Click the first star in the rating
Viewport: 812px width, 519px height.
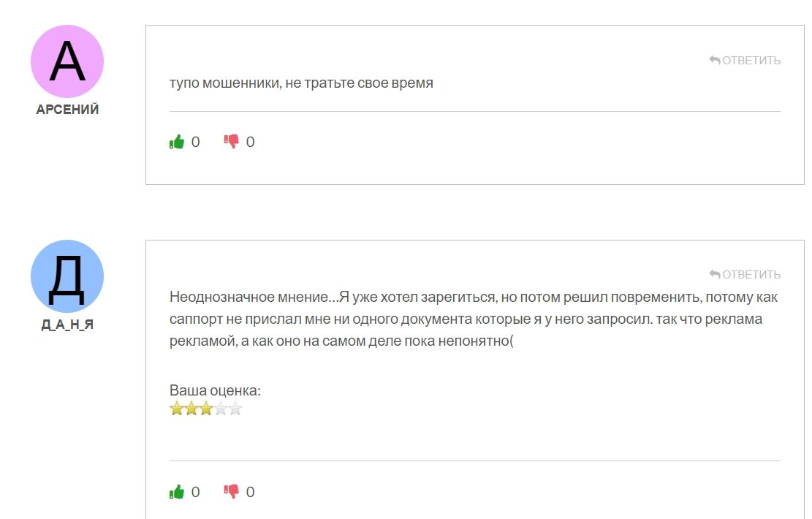[x=176, y=409]
